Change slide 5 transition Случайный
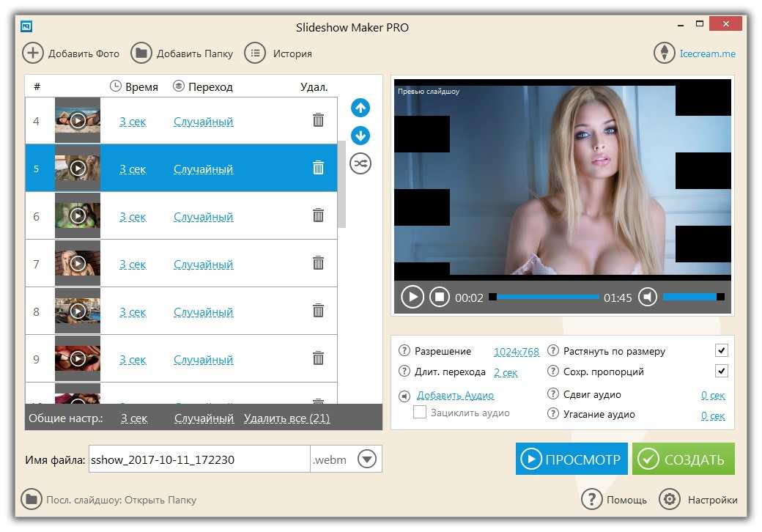Screen dimensions: 762x532 (203, 169)
